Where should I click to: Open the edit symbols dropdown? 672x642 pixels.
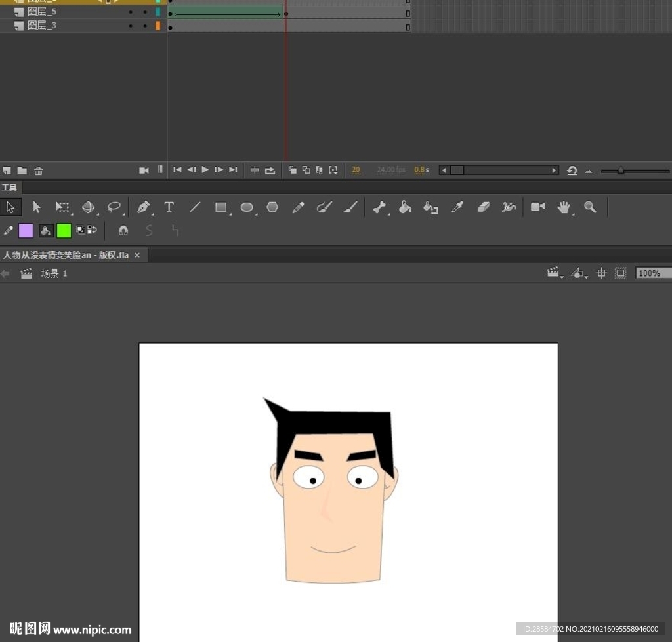579,273
